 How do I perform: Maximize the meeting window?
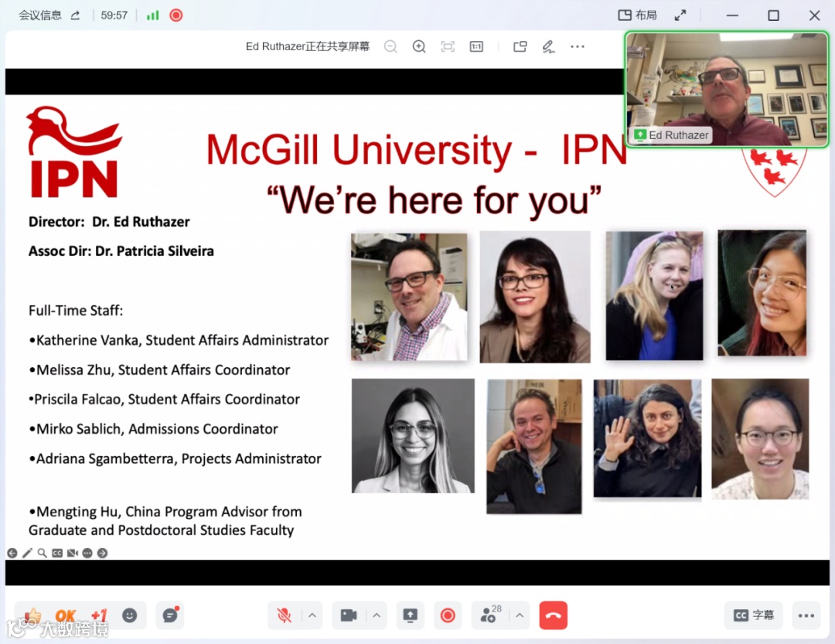coord(773,15)
